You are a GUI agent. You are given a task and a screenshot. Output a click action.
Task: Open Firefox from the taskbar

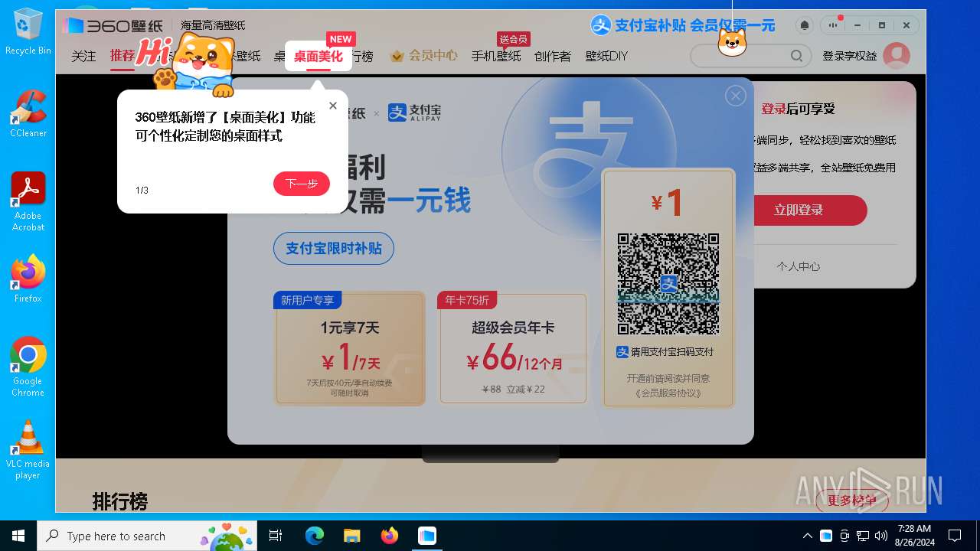click(x=390, y=536)
